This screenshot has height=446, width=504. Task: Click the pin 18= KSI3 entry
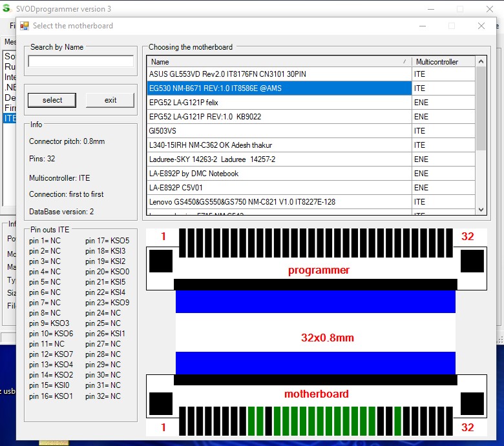[x=105, y=251]
